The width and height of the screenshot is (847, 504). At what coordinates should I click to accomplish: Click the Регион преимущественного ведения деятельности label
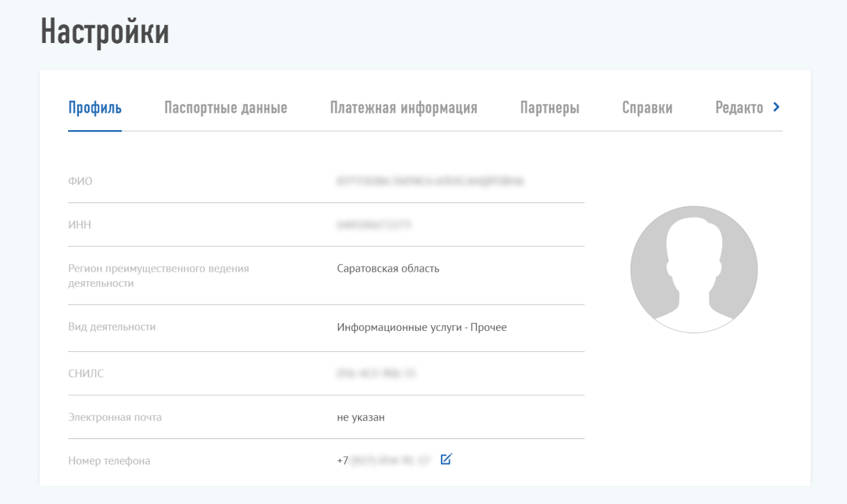(158, 276)
